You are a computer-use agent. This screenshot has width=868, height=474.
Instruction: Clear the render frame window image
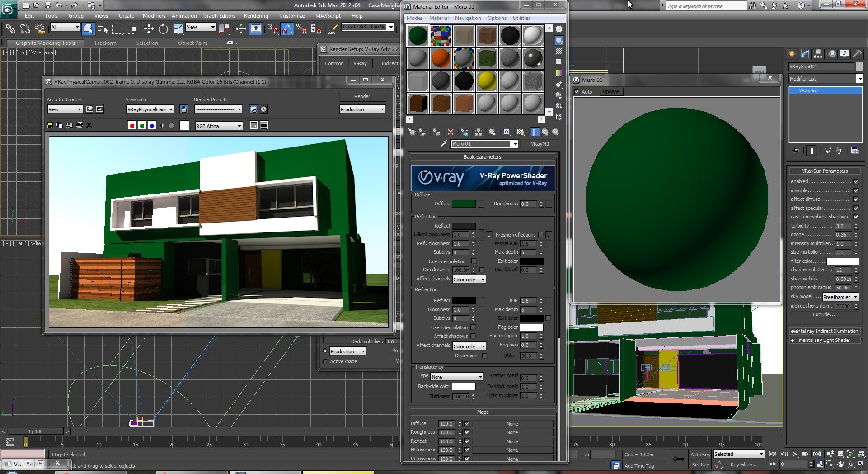(89, 125)
